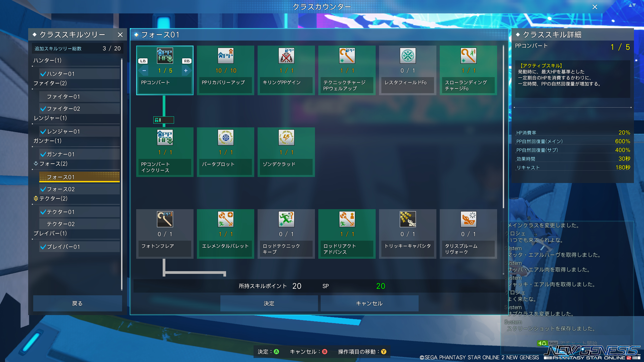Click the class list scrollbar

tap(122, 174)
